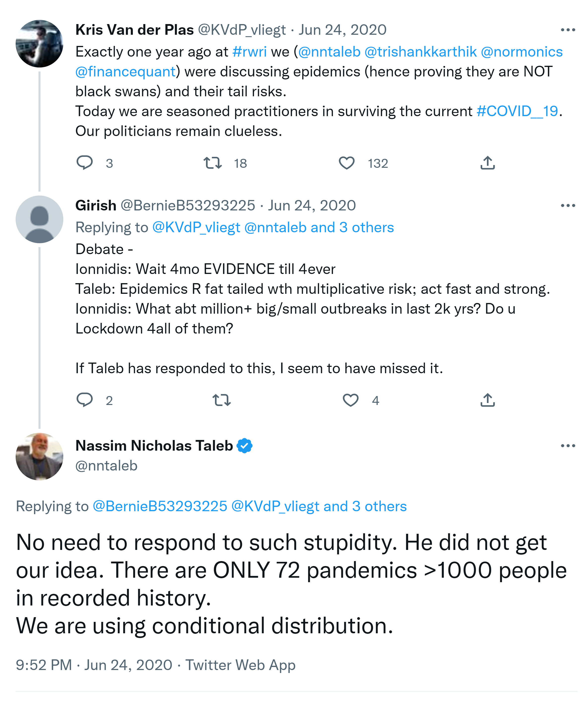Open three-dot menu on Girish's tweet

pos(567,205)
